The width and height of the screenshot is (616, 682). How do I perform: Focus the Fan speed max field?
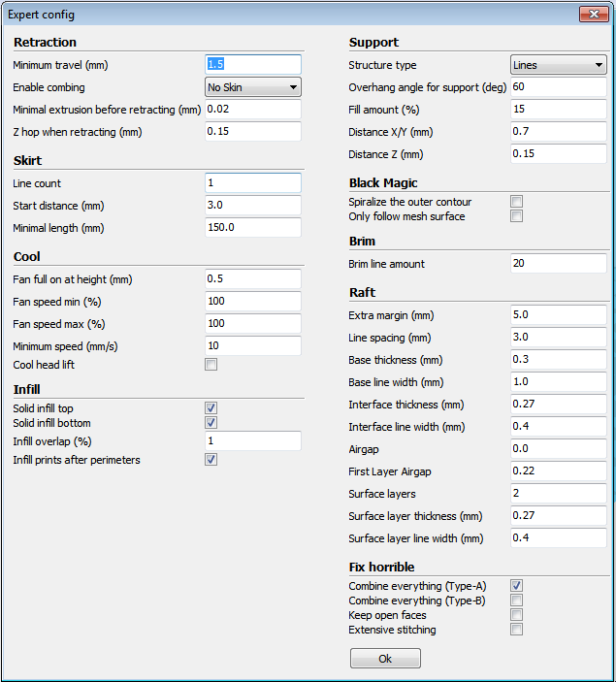coord(253,323)
